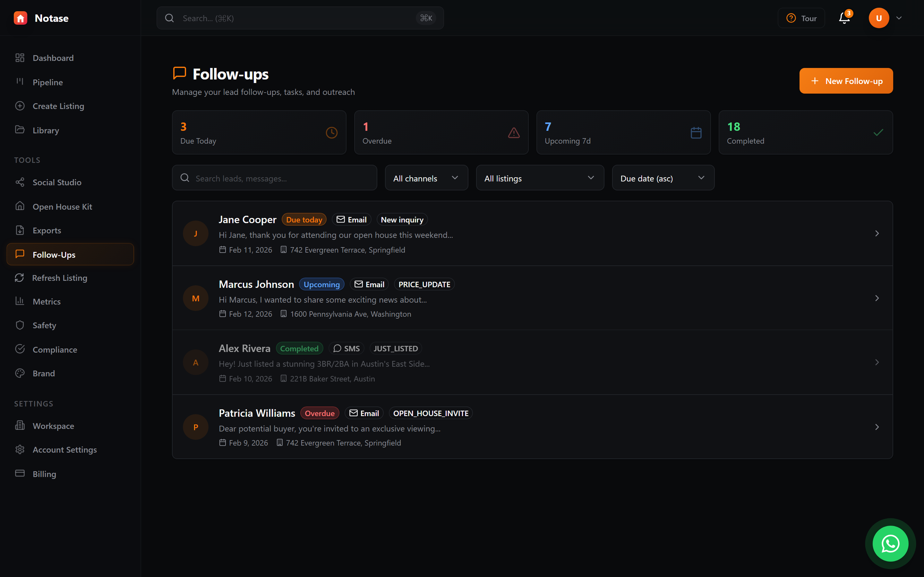Click the Completed status badge on Alex Rivera
The width and height of the screenshot is (924, 577).
(x=299, y=348)
